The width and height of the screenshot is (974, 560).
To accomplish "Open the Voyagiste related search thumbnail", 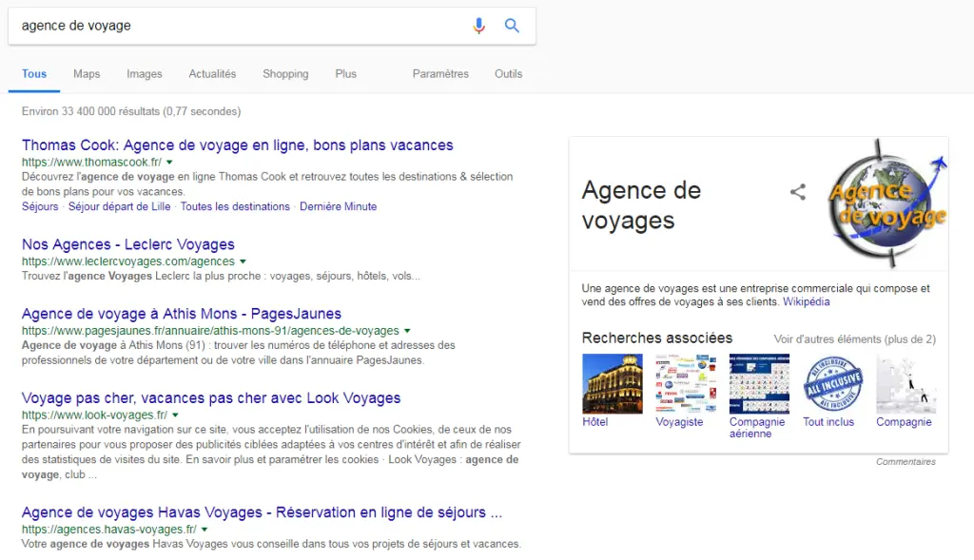I will pyautogui.click(x=686, y=384).
